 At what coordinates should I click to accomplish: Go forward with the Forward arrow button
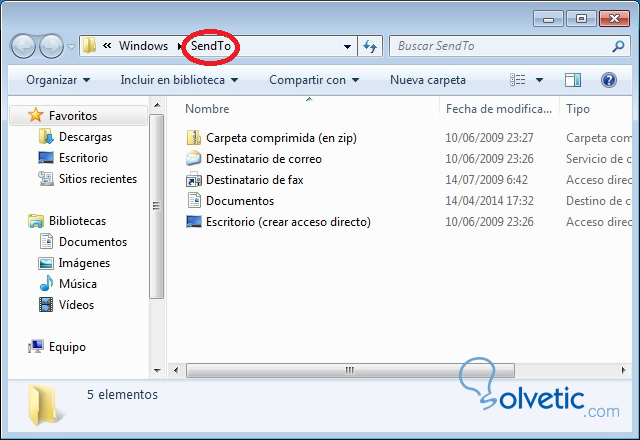click(x=51, y=46)
